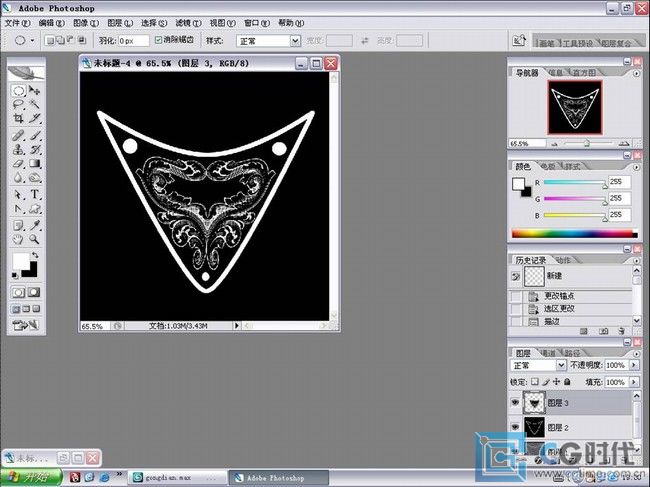Select the Custom Shape tool
This screenshot has height=487, width=650.
coord(34,208)
